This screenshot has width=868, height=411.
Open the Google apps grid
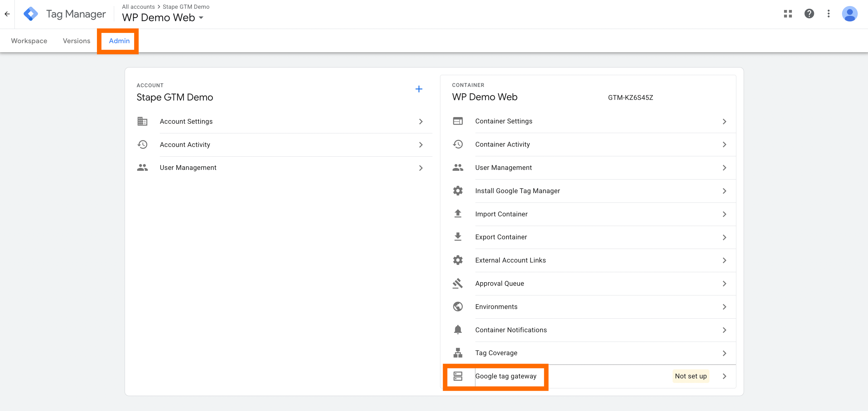[x=788, y=14]
